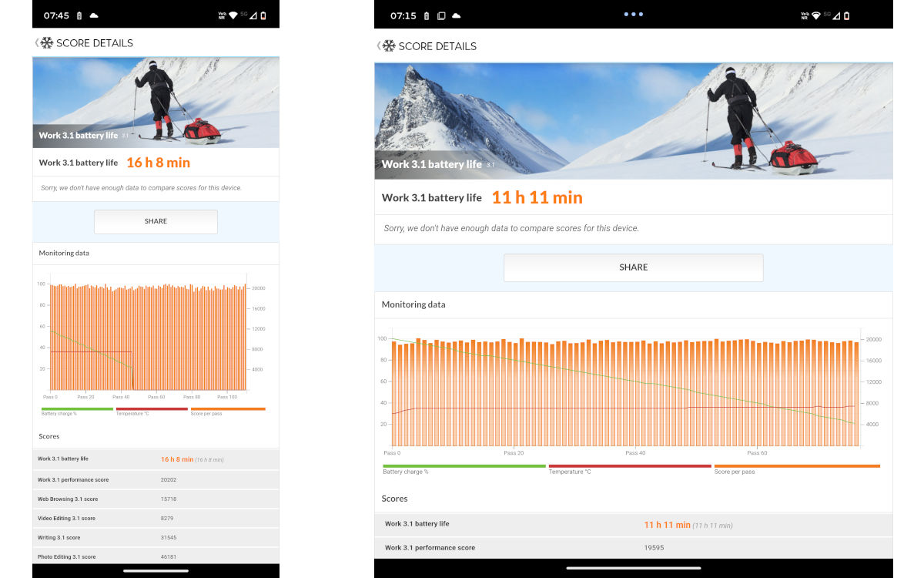This screenshot has height=578, width=924.
Task: Tap Wi-Fi icon in the 07:15 status bar
Action: (816, 15)
